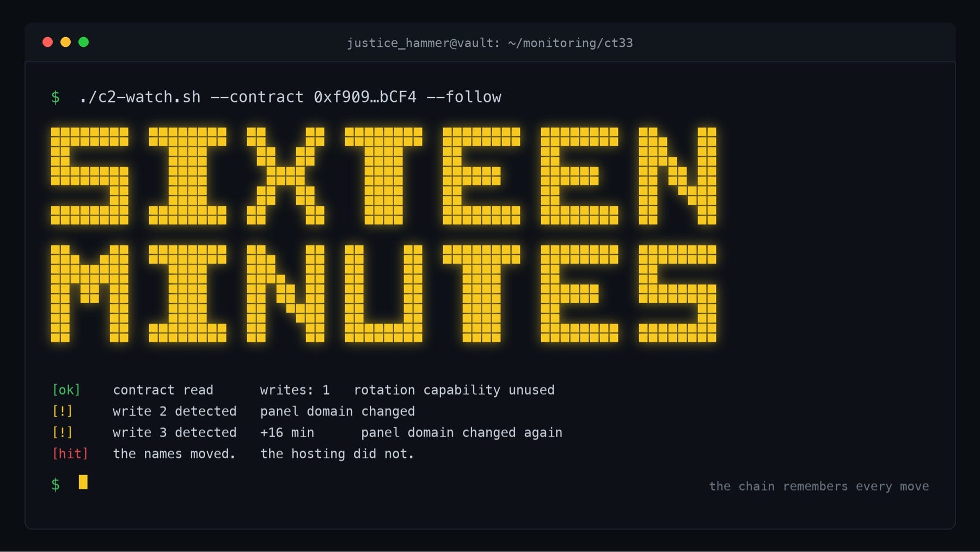Click the ./c2-watch.sh command text
The height and width of the screenshot is (552, 980).
tap(139, 97)
